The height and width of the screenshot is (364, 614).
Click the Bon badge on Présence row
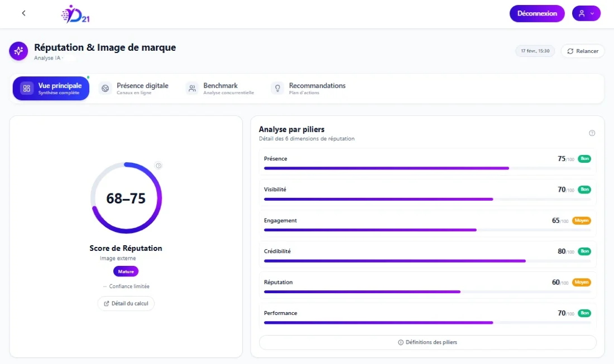point(584,159)
